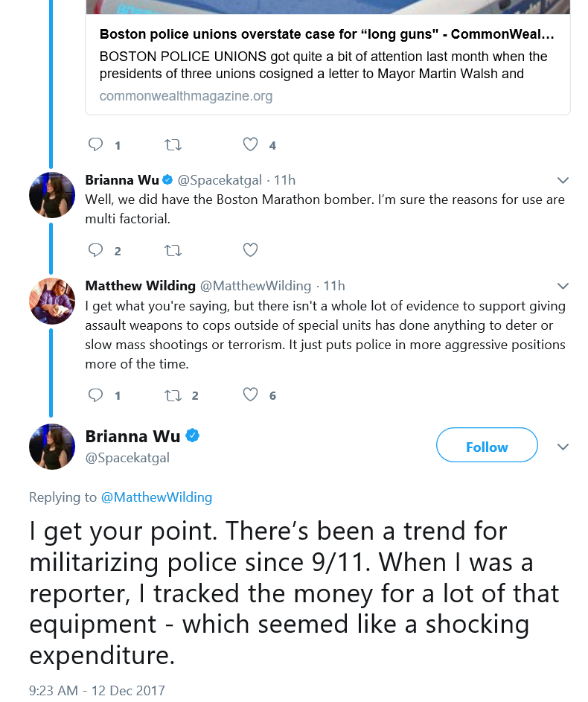588x702 pixels.
Task: Click Brianna Wu's avatar on main tweet
Action: [x=52, y=447]
